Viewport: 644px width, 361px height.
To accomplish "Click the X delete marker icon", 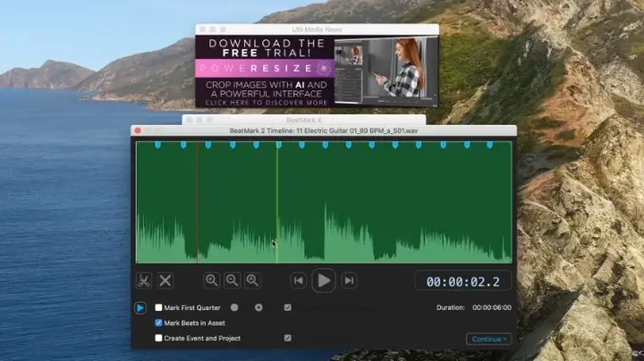I will pos(165,281).
